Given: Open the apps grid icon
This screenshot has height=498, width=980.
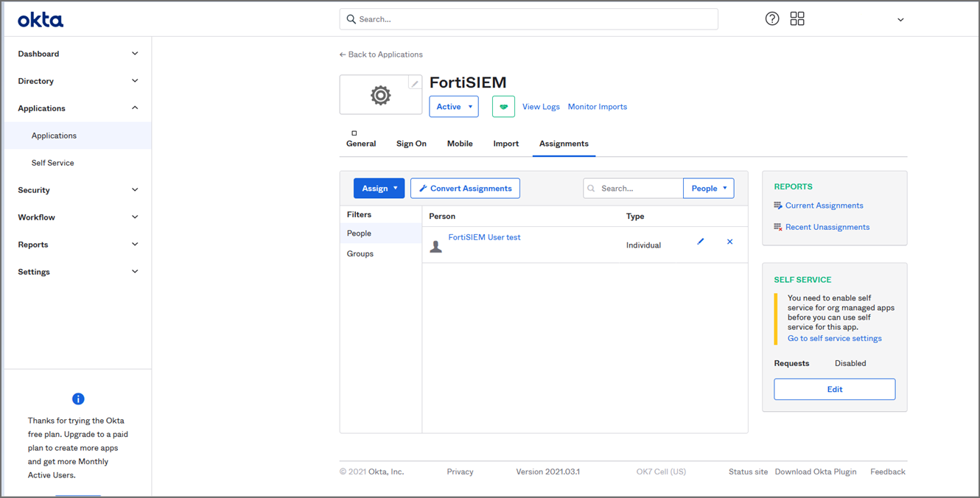Looking at the screenshot, I should 797,19.
